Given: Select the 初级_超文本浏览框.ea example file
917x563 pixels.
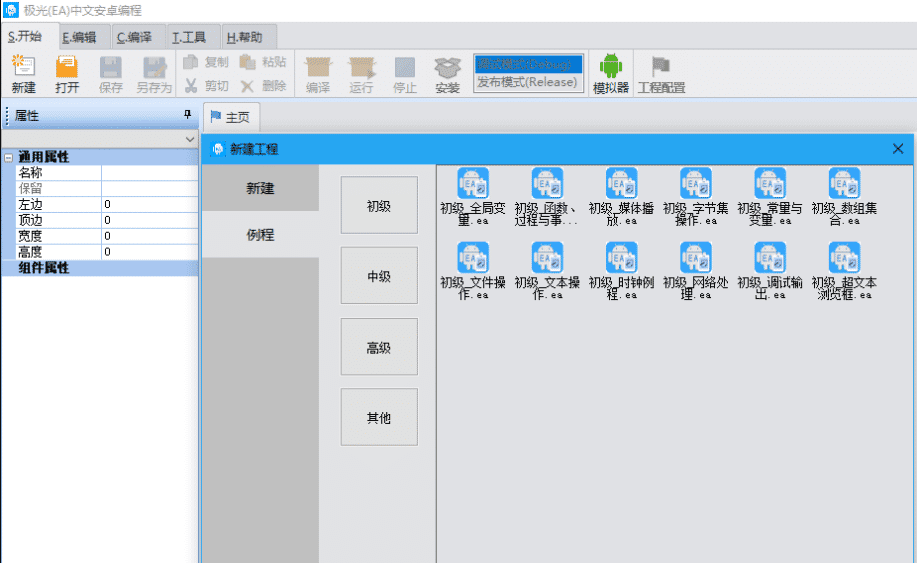Looking at the screenshot, I should [x=844, y=271].
